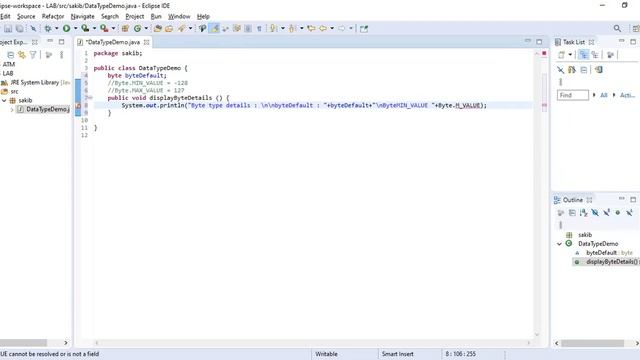Click the Project Explorer filter funnel icon
The image size is (640, 360).
point(33,55)
